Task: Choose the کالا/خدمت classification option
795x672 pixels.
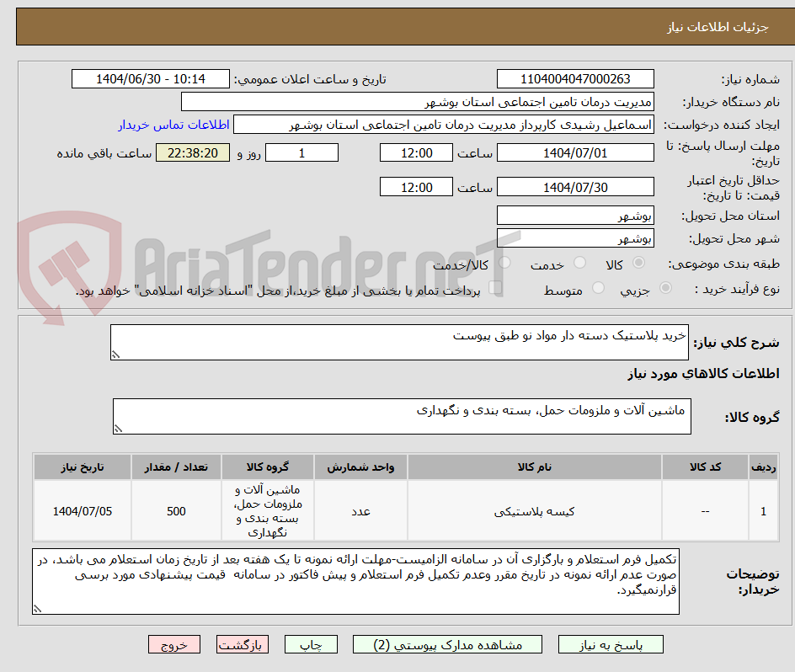Action: (504, 262)
